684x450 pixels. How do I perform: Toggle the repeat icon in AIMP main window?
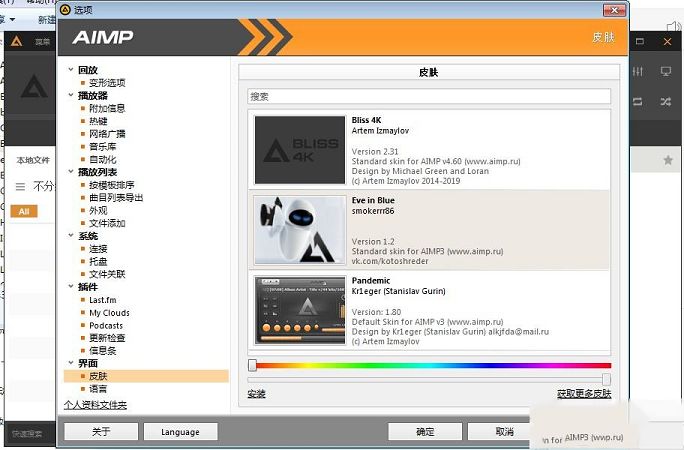(637, 102)
